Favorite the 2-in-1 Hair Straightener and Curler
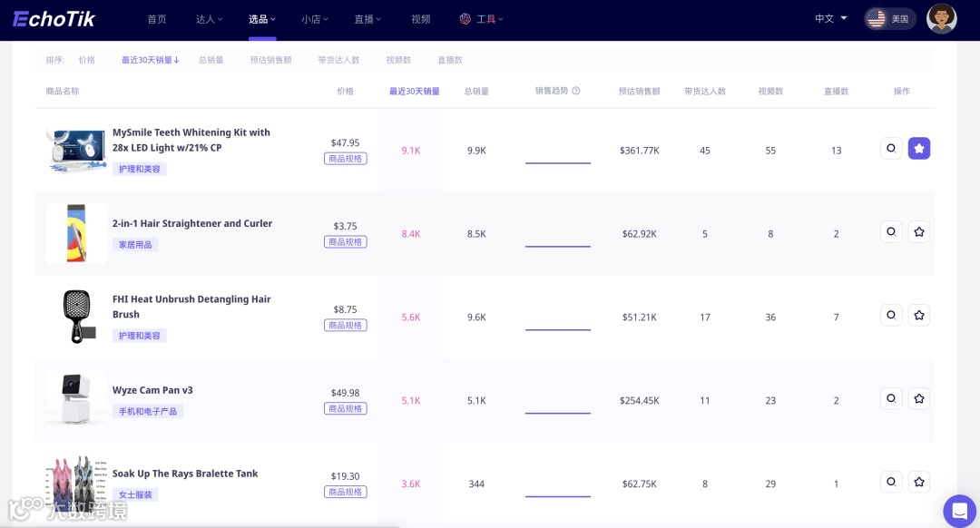Viewport: 980px width, 528px height. (x=918, y=232)
